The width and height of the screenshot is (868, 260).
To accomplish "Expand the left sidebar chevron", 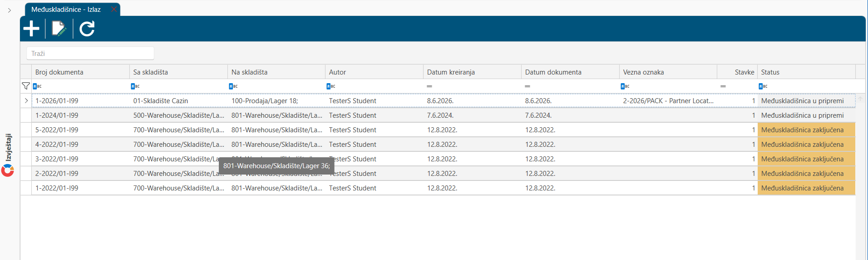I will coord(9,10).
